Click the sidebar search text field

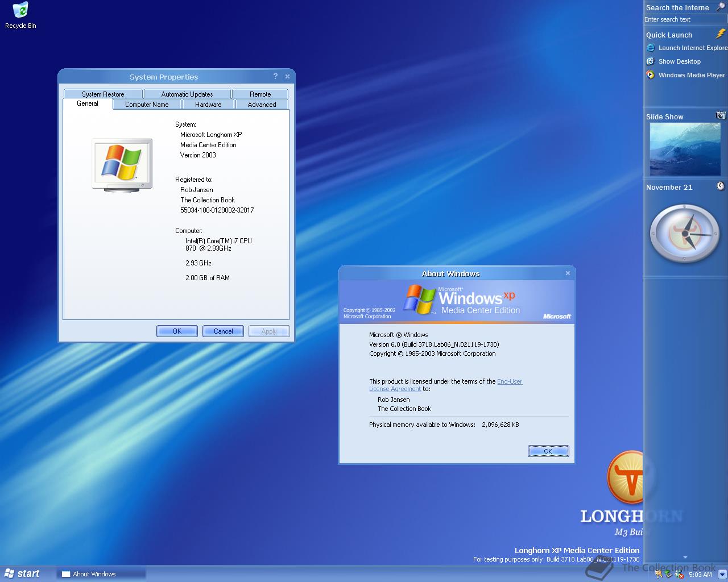[685, 19]
